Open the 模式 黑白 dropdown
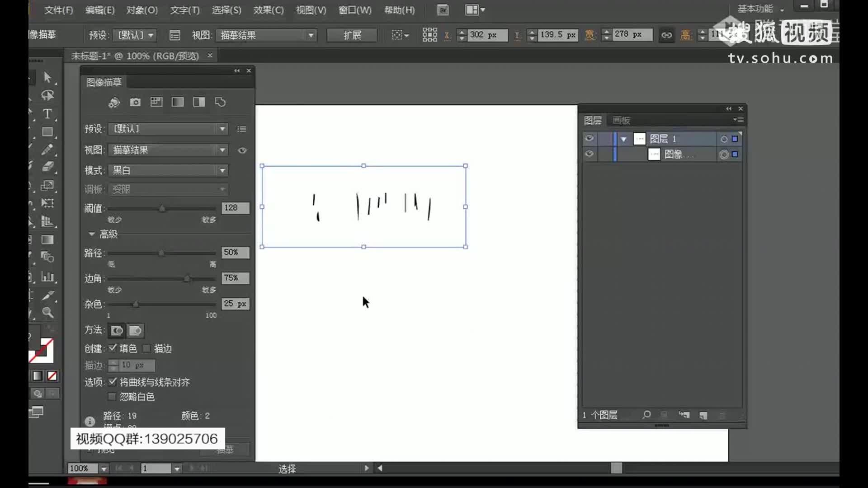The height and width of the screenshot is (488, 868). [x=168, y=170]
